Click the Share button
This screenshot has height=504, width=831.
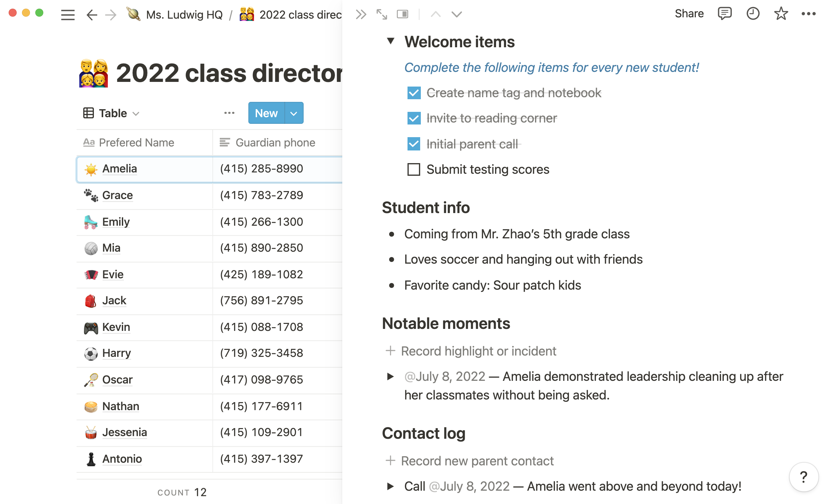[689, 14]
